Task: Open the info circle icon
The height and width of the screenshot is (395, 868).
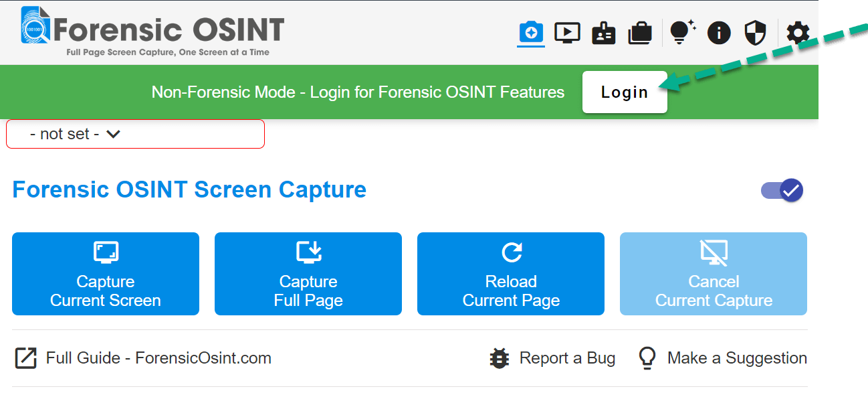Action: click(x=719, y=32)
